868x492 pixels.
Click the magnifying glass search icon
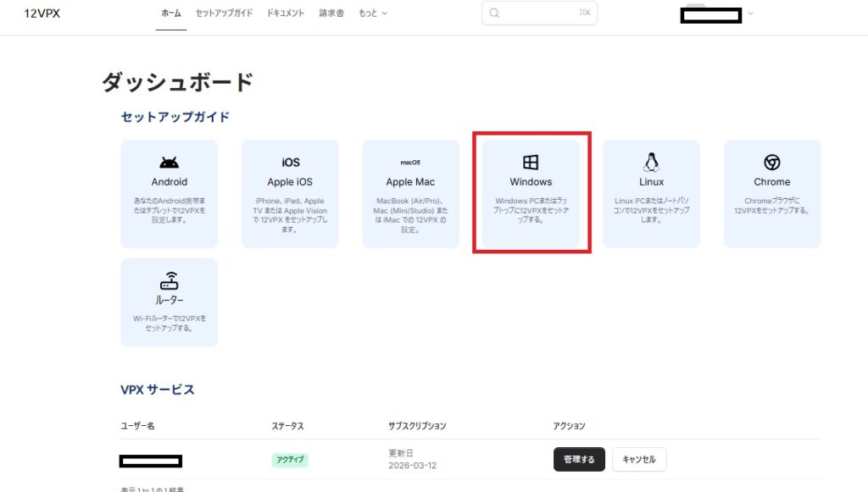point(495,14)
